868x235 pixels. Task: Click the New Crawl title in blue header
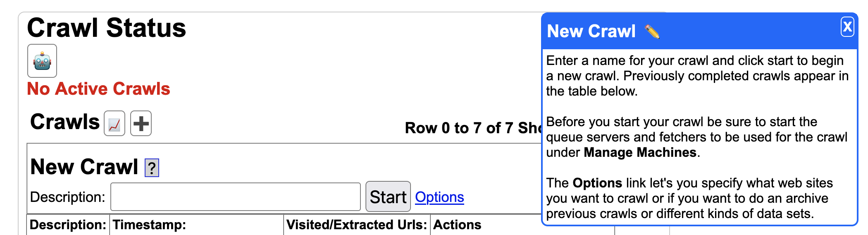(591, 31)
